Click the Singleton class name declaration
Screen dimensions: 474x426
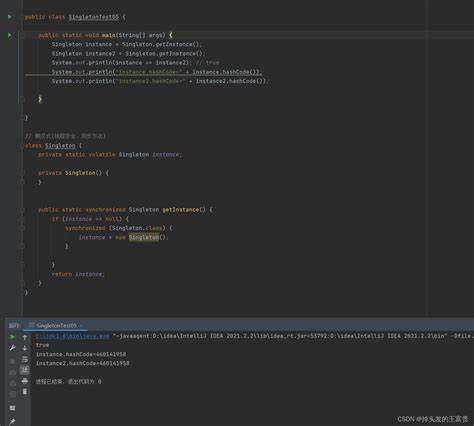click(x=60, y=146)
